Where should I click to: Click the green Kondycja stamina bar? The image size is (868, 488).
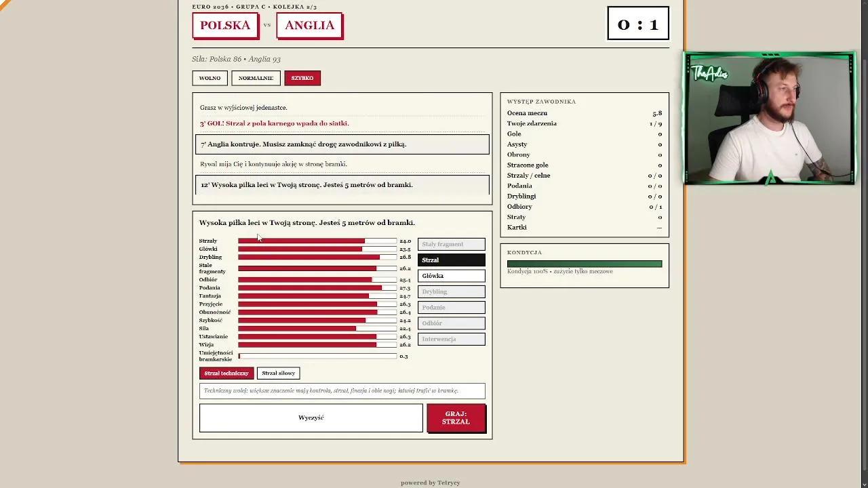(585, 264)
